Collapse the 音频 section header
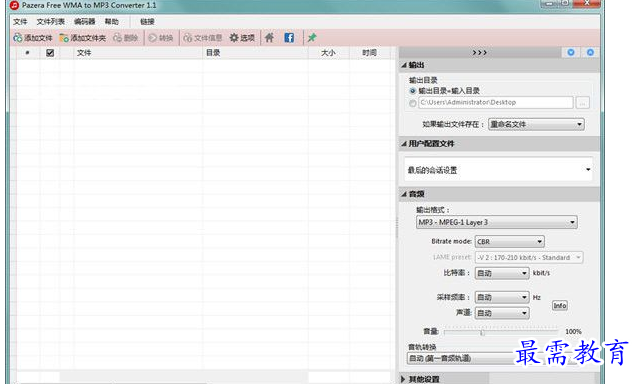The image size is (637, 384). pos(500,194)
